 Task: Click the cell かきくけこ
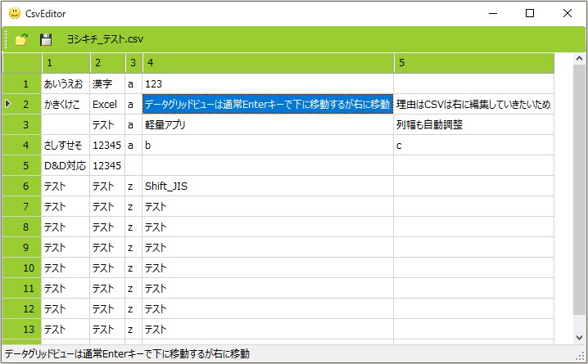pos(66,104)
